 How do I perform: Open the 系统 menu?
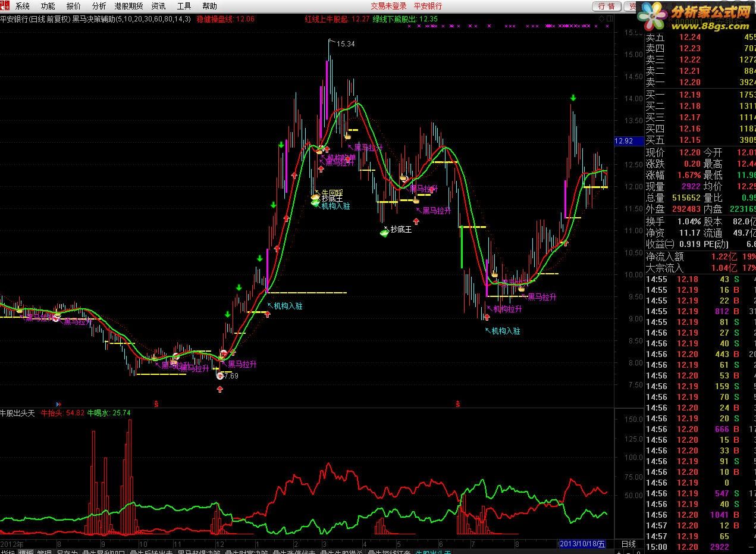point(23,6)
